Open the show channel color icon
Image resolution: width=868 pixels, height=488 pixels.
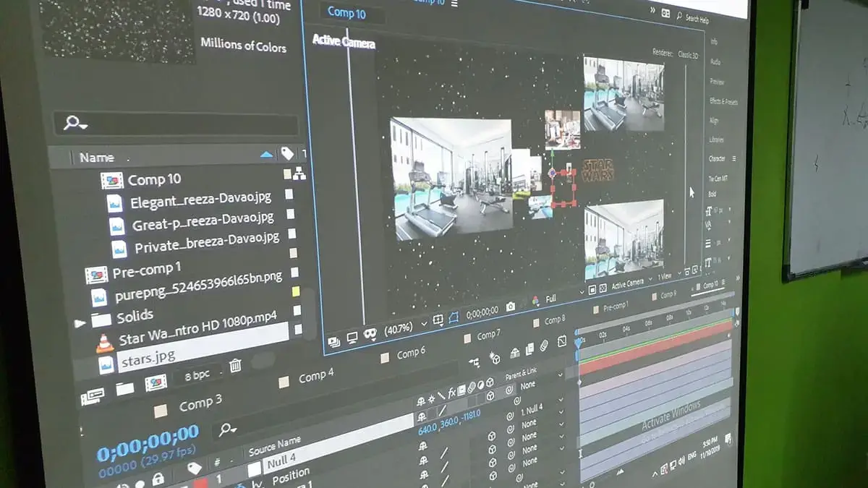pyautogui.click(x=535, y=301)
